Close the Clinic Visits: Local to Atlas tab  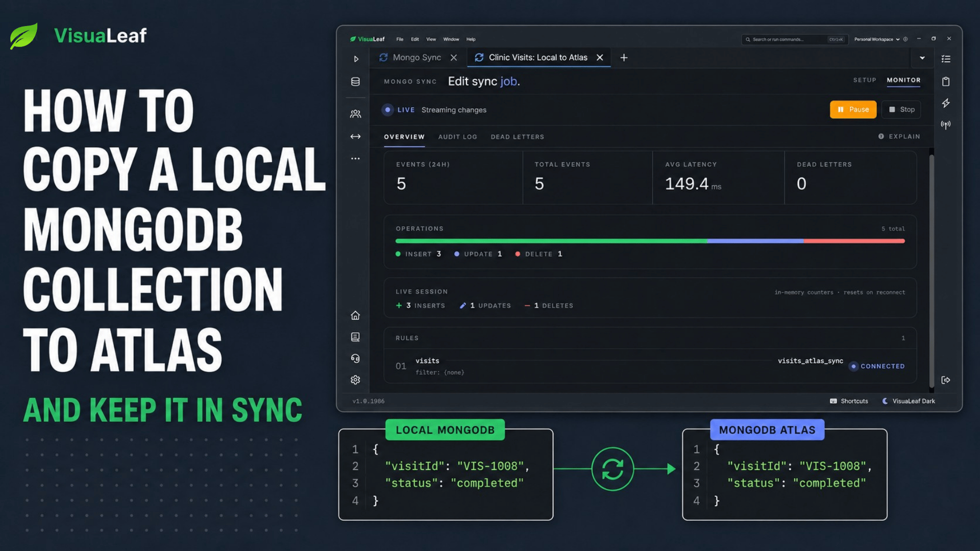coord(600,58)
